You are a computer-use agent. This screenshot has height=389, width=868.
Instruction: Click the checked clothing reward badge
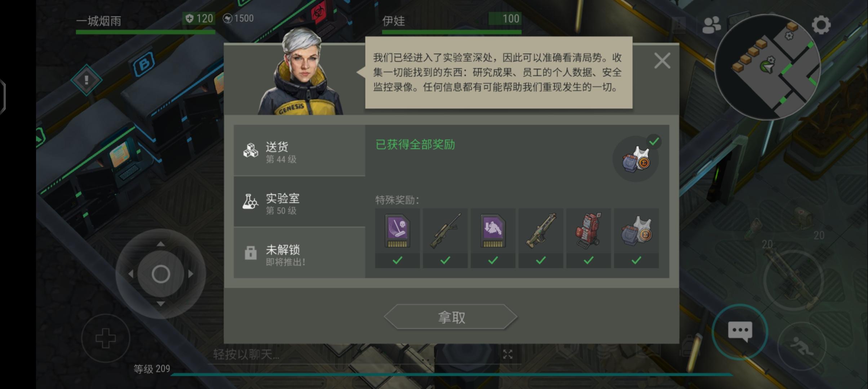pos(636,159)
